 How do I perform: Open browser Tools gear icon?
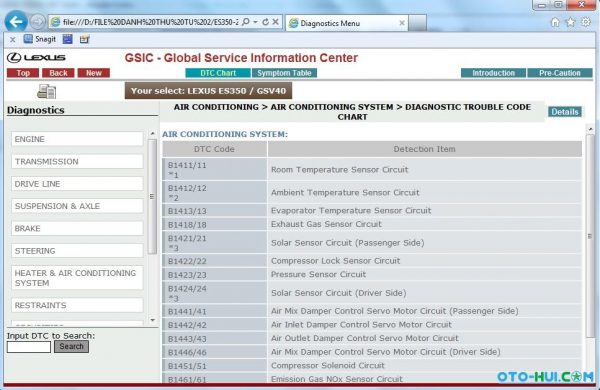pos(586,22)
